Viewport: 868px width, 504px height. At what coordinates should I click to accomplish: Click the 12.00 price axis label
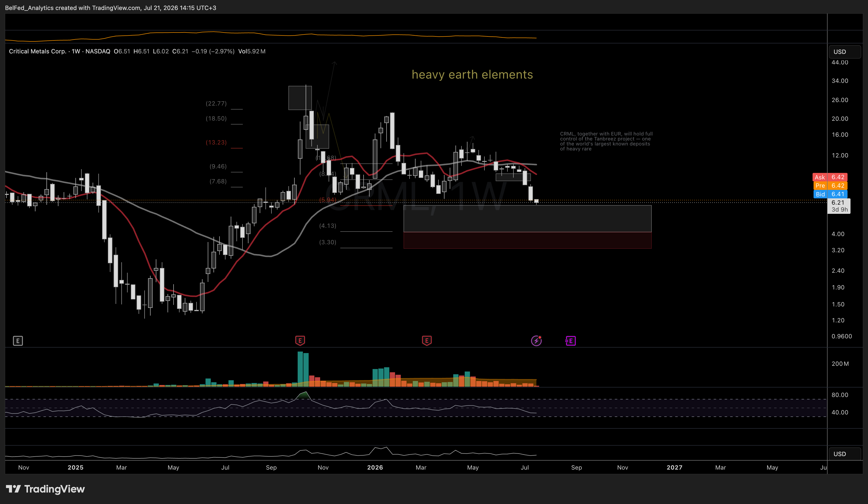pyautogui.click(x=840, y=155)
